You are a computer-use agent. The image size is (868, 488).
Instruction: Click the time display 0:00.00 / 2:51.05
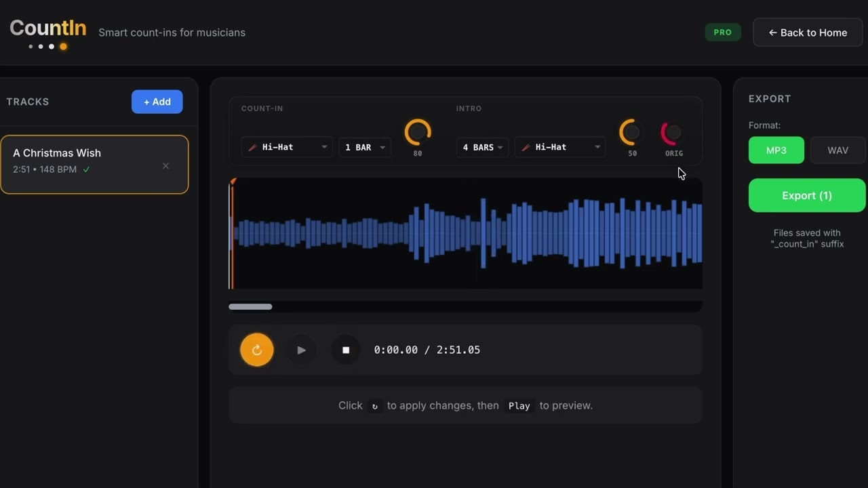(427, 350)
